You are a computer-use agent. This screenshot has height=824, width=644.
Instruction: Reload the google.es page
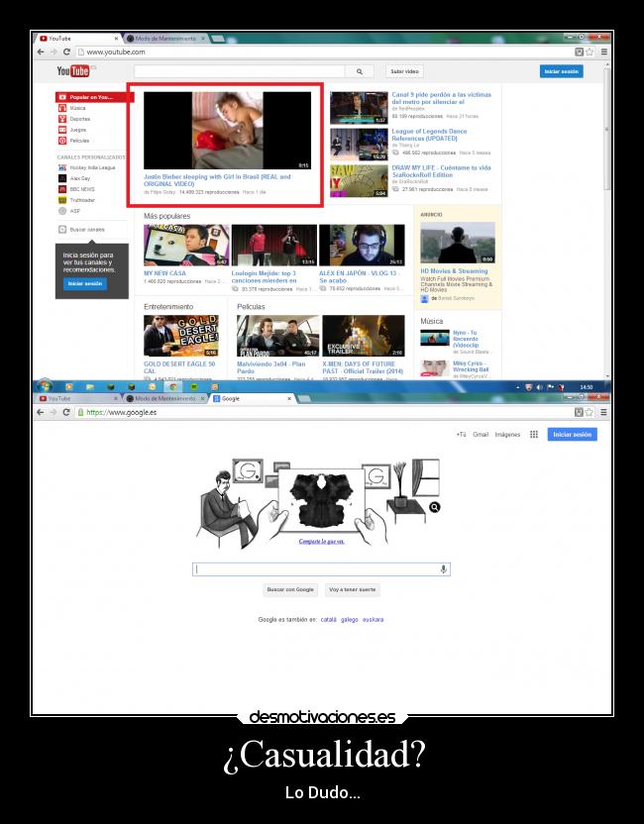click(66, 413)
